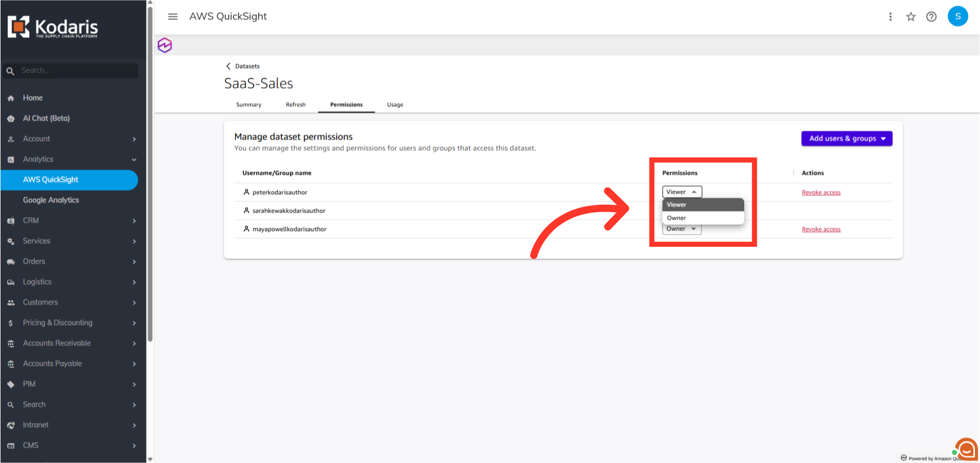The width and height of the screenshot is (980, 463).
Task: Click the Kodaris logo
Action: point(53,27)
